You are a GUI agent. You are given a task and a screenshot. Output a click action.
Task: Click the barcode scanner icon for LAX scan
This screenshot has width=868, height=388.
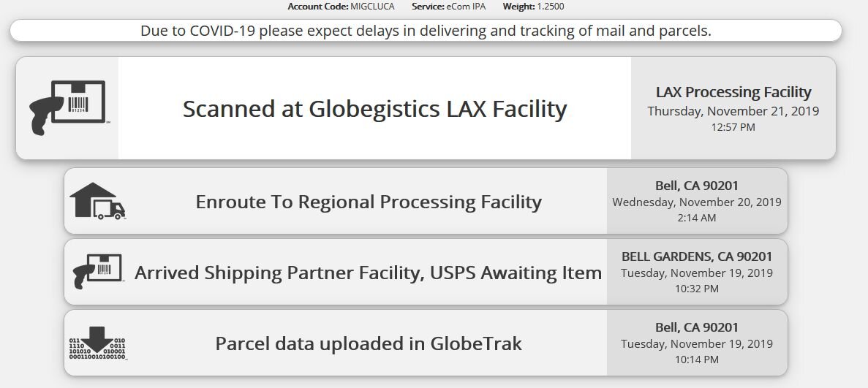tap(67, 108)
